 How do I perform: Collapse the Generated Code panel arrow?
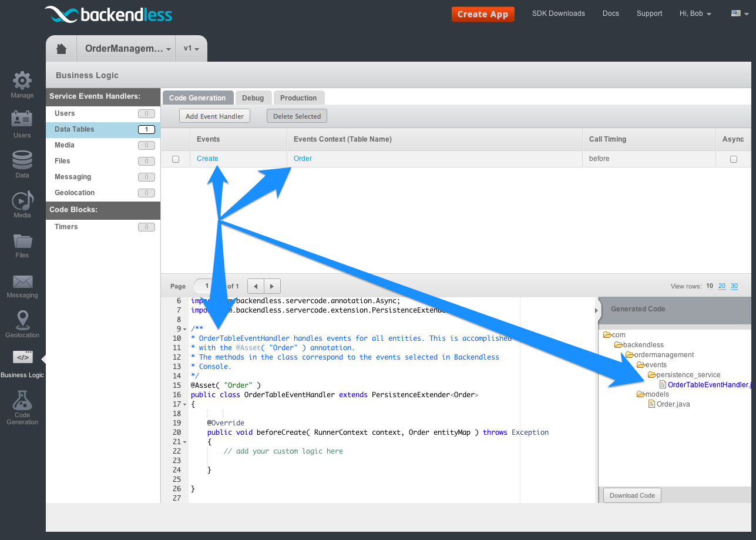[x=598, y=309]
